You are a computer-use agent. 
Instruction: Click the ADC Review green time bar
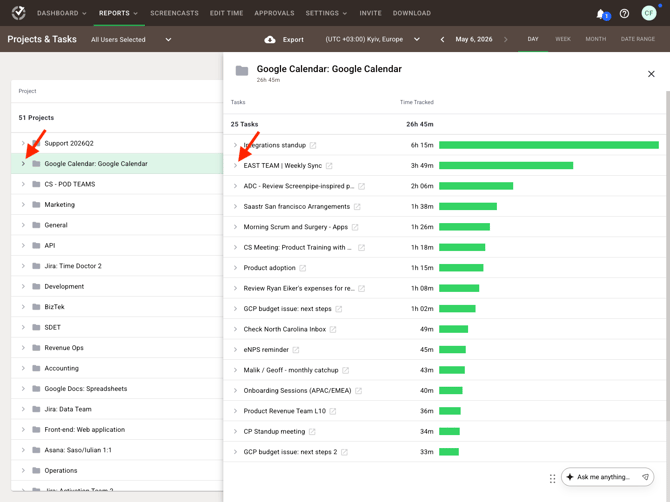pos(476,186)
